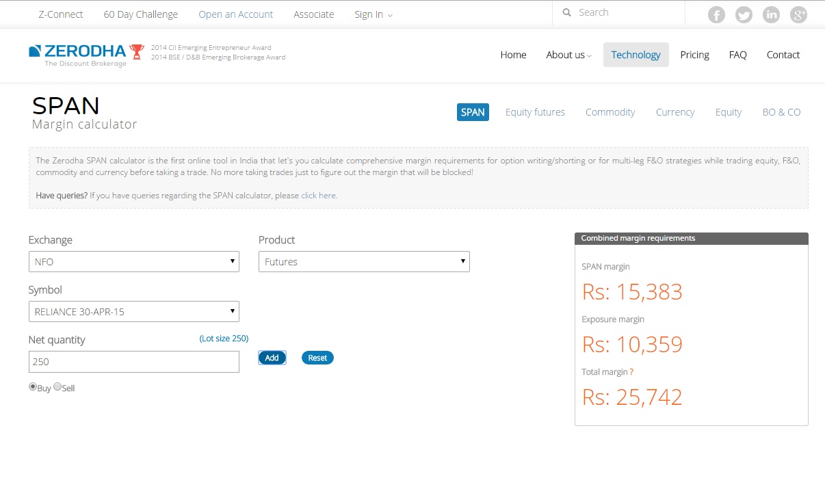Open the Z-Connect link
825x504 pixels.
click(61, 14)
